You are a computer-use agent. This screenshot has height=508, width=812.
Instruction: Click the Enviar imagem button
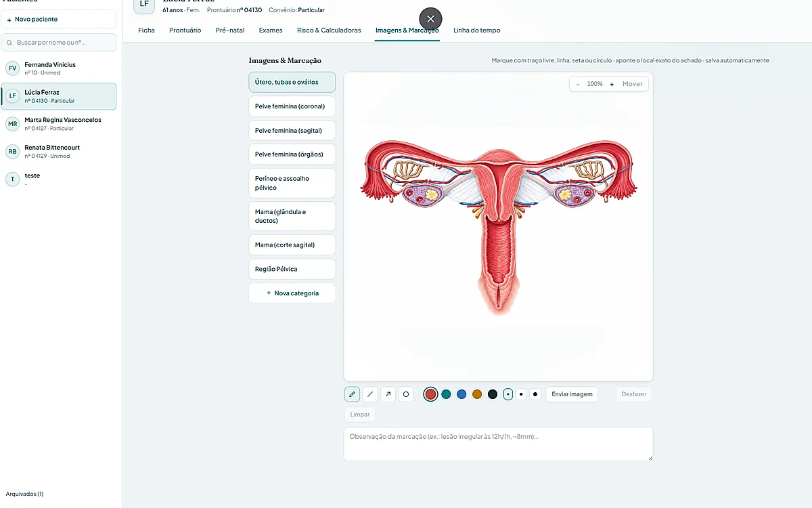[572, 394]
